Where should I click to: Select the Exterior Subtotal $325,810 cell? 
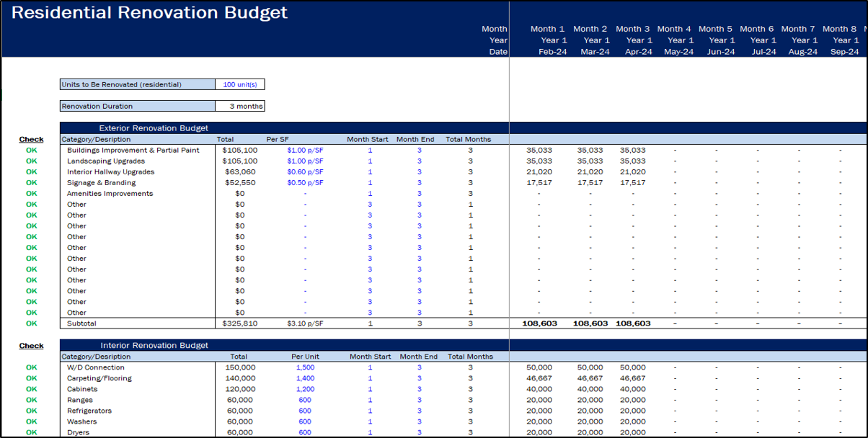click(x=239, y=323)
